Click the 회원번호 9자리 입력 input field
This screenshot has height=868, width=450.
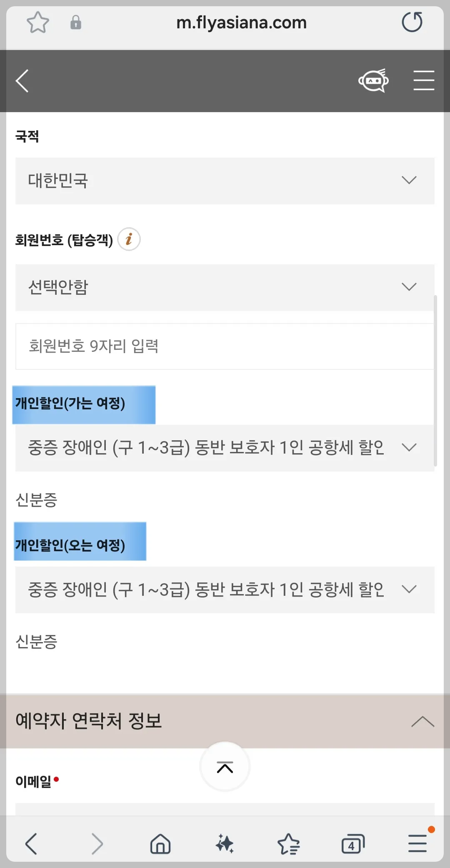(225, 346)
